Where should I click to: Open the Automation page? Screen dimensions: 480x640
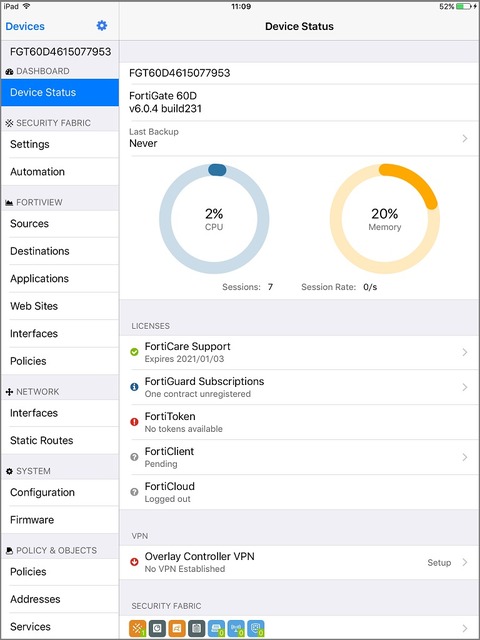pyautogui.click(x=60, y=171)
